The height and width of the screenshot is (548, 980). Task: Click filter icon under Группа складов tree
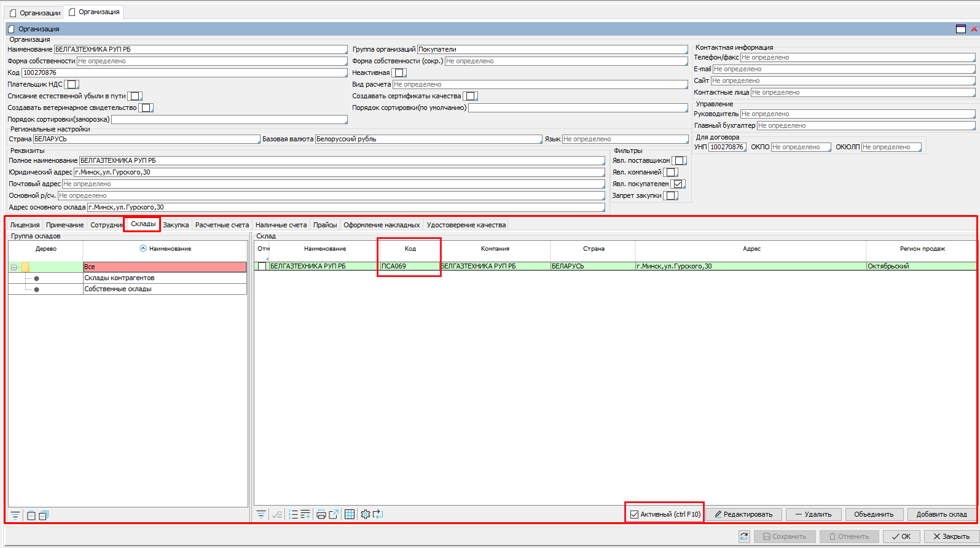pyautogui.click(x=15, y=515)
